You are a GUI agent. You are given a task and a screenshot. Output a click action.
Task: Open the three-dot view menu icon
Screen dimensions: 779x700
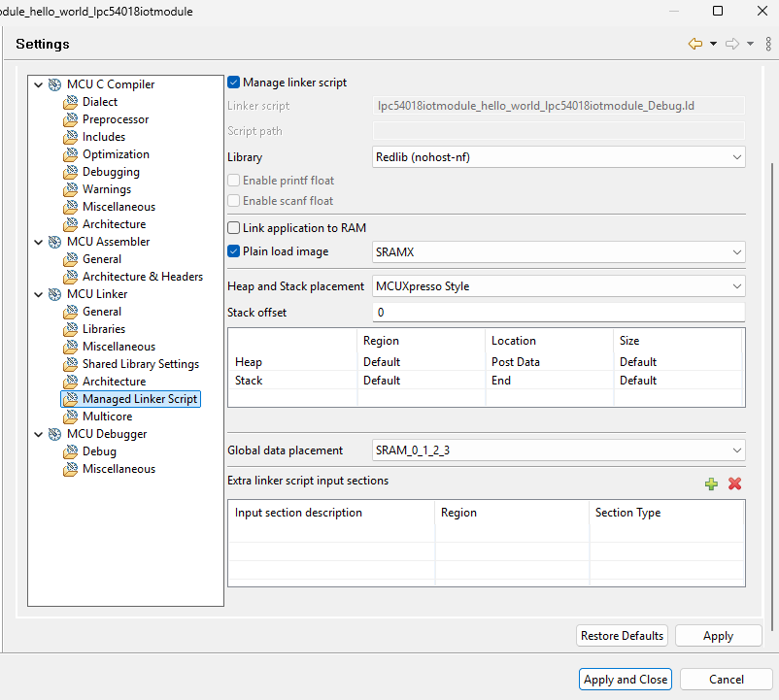pos(768,44)
